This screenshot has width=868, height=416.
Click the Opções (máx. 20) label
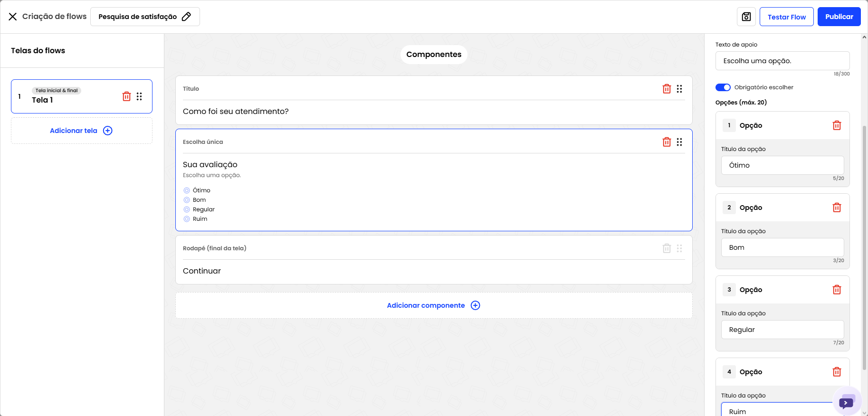(741, 103)
